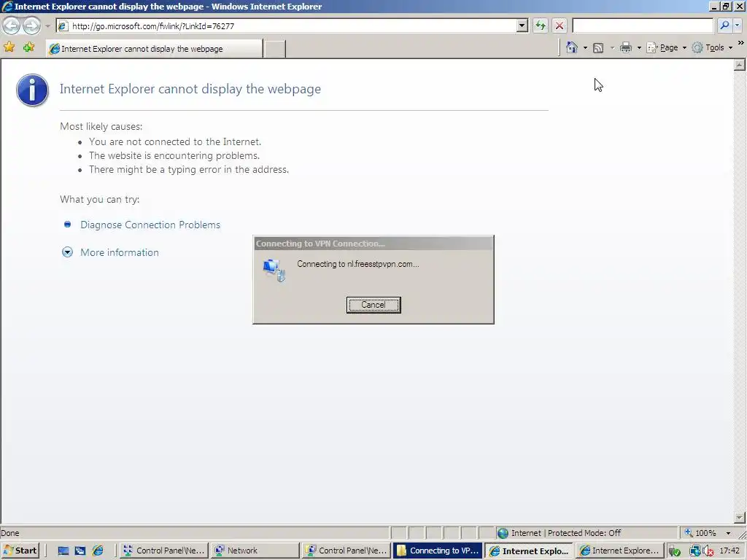The height and width of the screenshot is (560, 747).
Task: Click the RSS Feeds icon
Action: tap(598, 47)
